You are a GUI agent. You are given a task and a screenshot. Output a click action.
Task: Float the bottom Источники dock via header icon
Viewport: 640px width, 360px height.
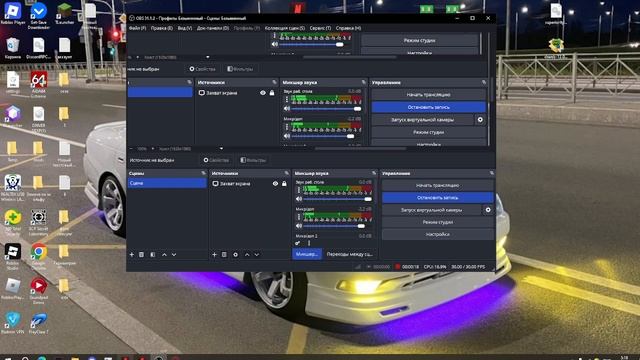coord(286,173)
